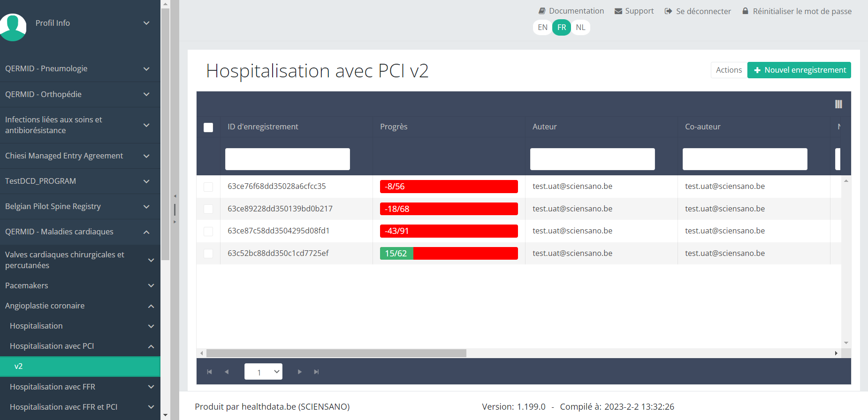Select the checkbox for 63c52bc88dd350c1cd7725ef
The height and width of the screenshot is (420, 868).
tap(208, 254)
